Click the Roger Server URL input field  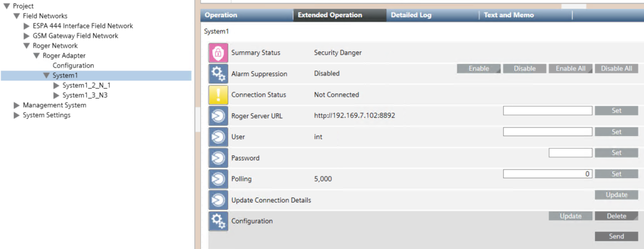coord(547,111)
